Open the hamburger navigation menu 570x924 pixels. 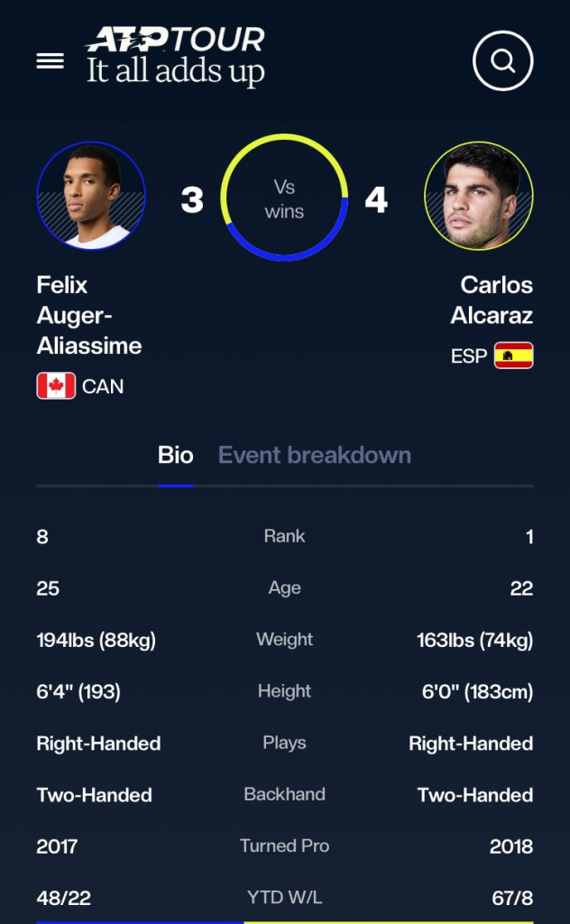coord(50,60)
